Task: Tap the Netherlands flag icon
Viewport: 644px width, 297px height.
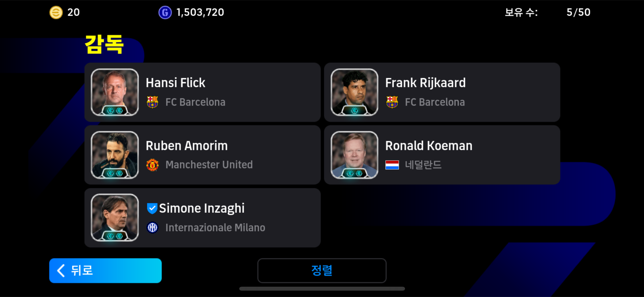Action: pos(392,165)
